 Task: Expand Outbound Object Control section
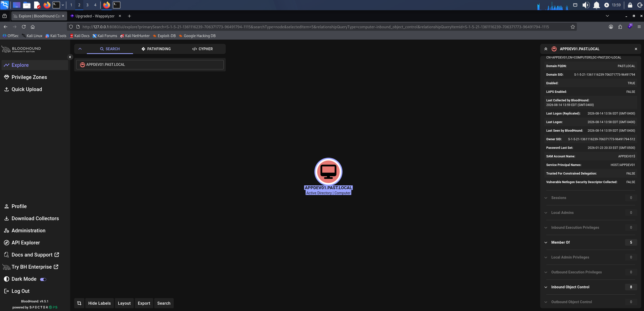click(x=590, y=302)
